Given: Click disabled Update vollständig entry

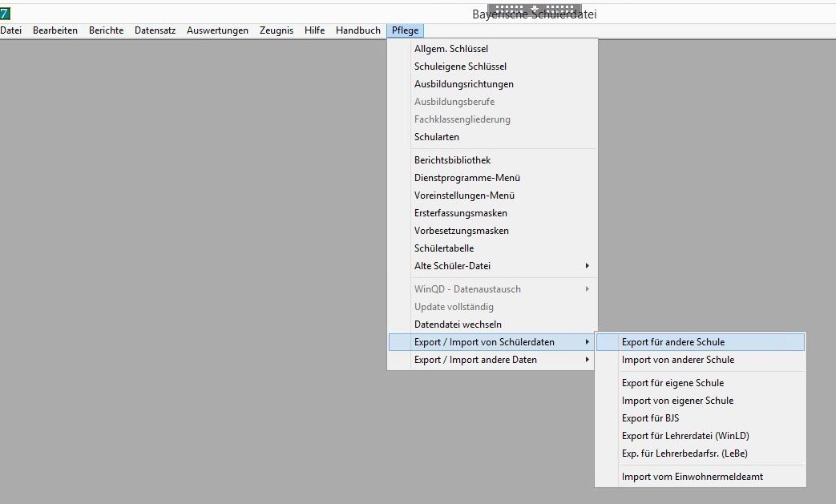Looking at the screenshot, I should coord(492,306).
